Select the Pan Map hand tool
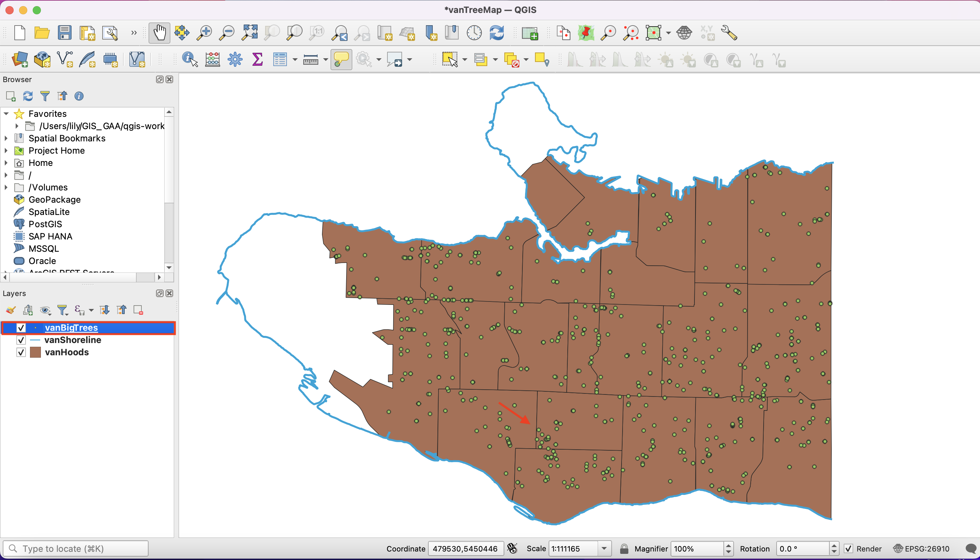980x560 pixels. pyautogui.click(x=159, y=33)
